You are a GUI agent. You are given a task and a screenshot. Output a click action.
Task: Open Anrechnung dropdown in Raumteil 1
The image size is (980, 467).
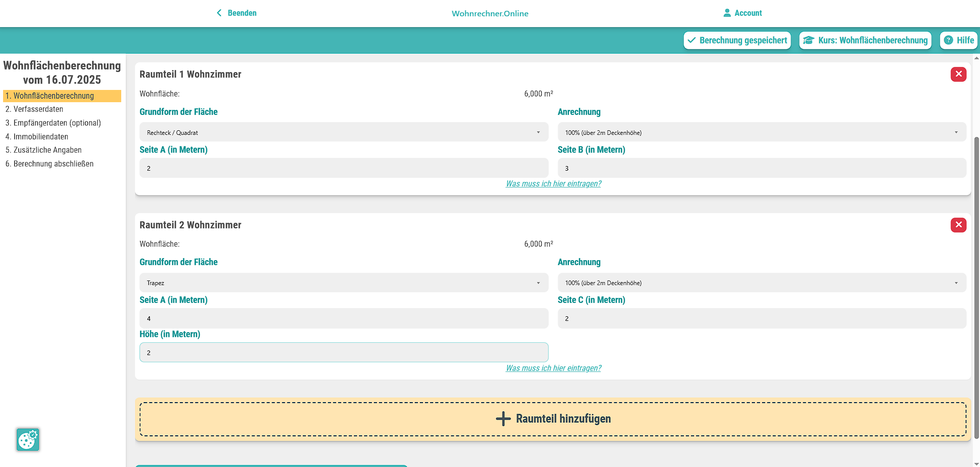pyautogui.click(x=762, y=132)
